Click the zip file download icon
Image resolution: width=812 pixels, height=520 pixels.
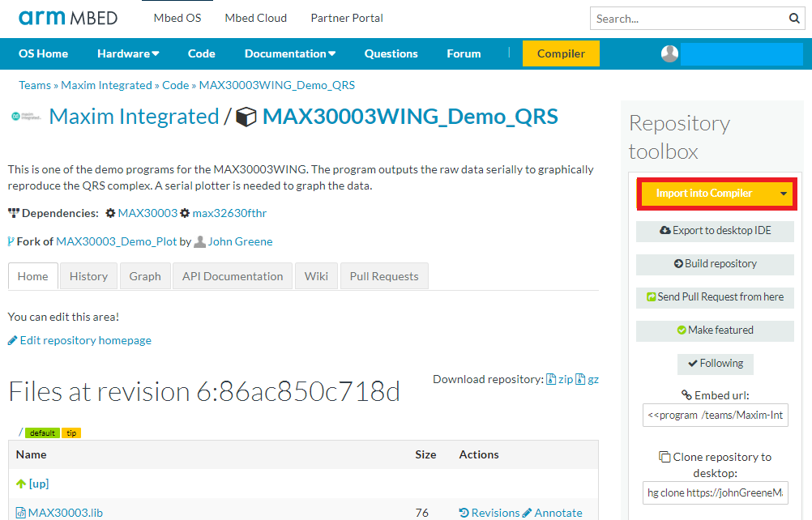[551, 379]
